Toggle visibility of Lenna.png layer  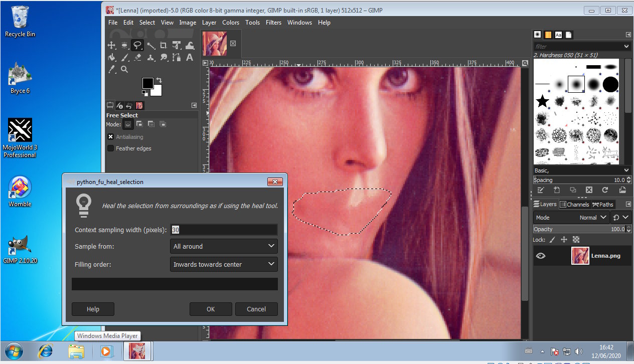point(541,256)
